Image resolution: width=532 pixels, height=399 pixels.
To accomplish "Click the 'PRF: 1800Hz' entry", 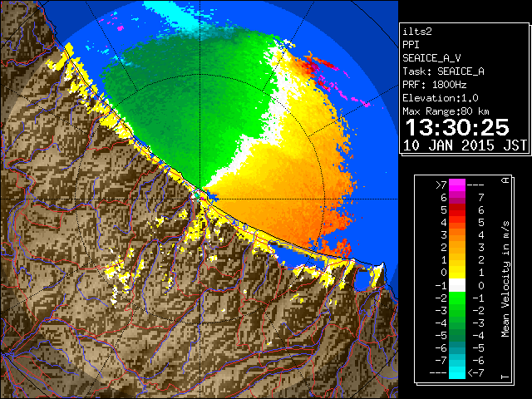I will [x=435, y=85].
